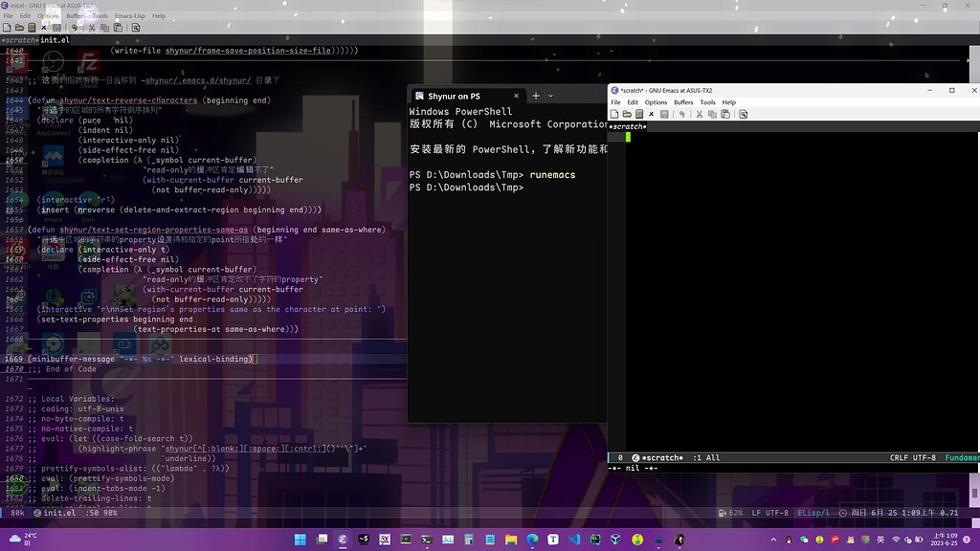Open a file using the toolbar icon
This screenshot has width=980, height=551.
[x=627, y=114]
